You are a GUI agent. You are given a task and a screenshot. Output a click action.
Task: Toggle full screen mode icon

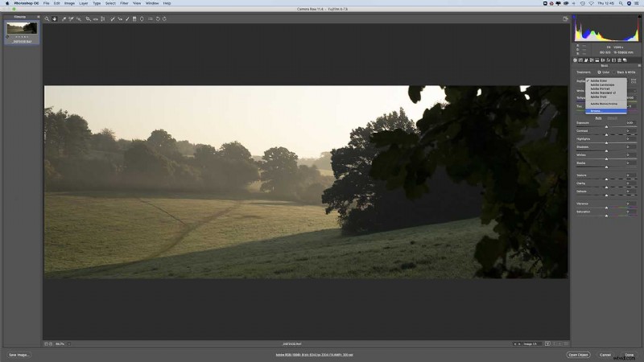point(566,19)
